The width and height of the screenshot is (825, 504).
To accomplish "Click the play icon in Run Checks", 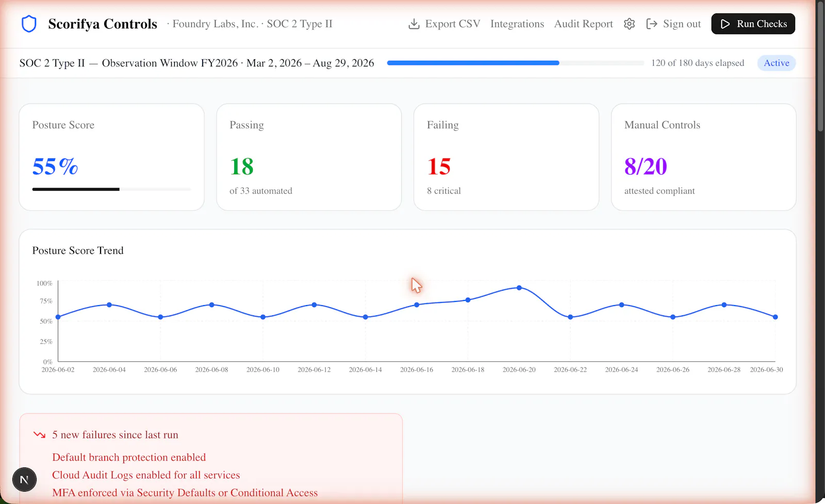I will click(x=725, y=24).
